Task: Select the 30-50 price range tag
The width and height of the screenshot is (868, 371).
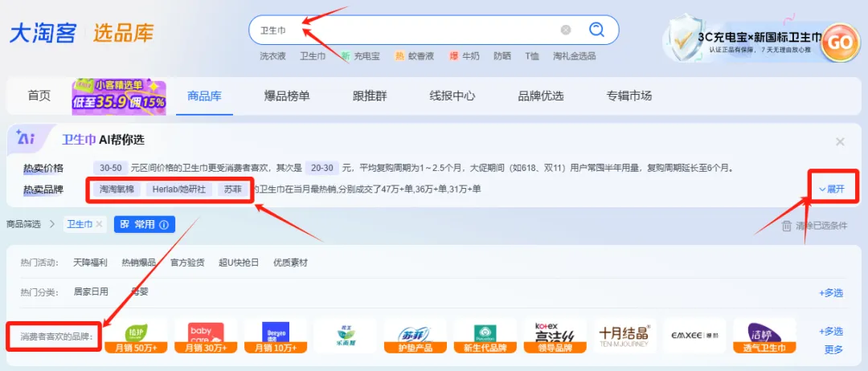Action: tap(111, 168)
